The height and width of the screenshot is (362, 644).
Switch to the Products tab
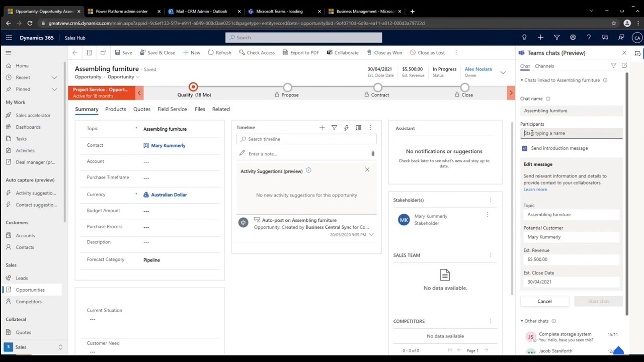[116, 109]
